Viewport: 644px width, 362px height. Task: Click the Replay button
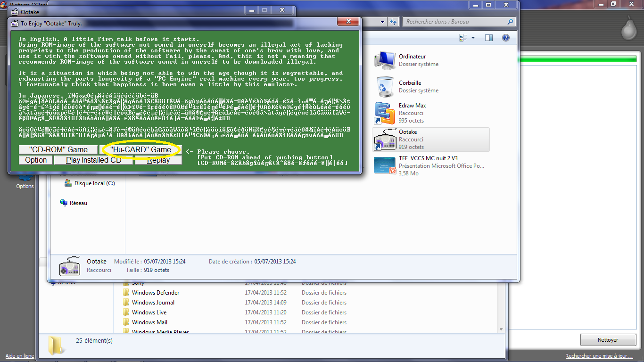tap(158, 160)
